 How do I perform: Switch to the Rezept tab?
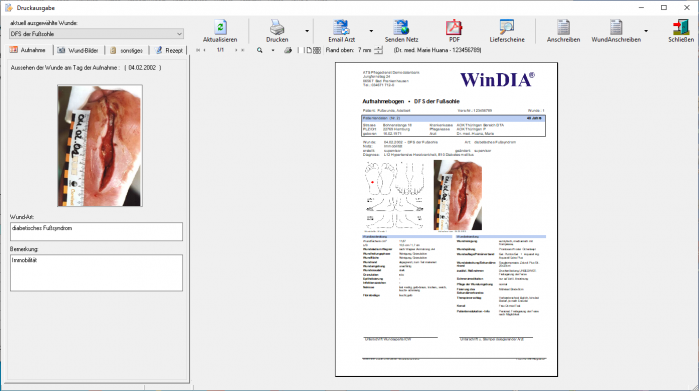(x=169, y=50)
